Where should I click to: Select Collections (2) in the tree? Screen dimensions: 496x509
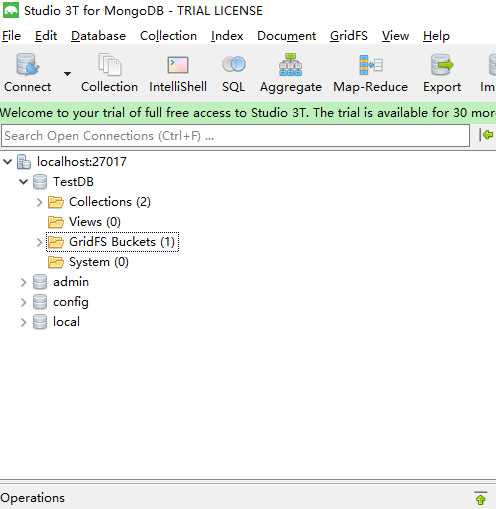(x=110, y=202)
